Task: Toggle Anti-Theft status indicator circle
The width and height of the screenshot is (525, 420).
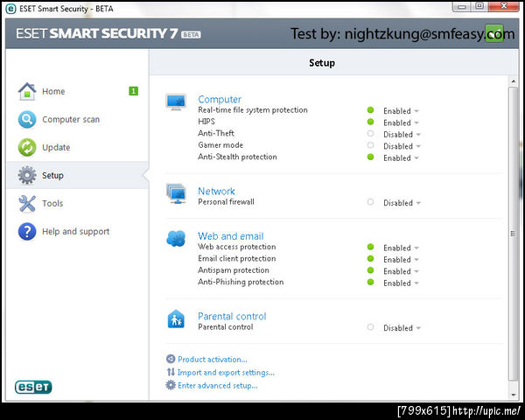Action: point(370,134)
